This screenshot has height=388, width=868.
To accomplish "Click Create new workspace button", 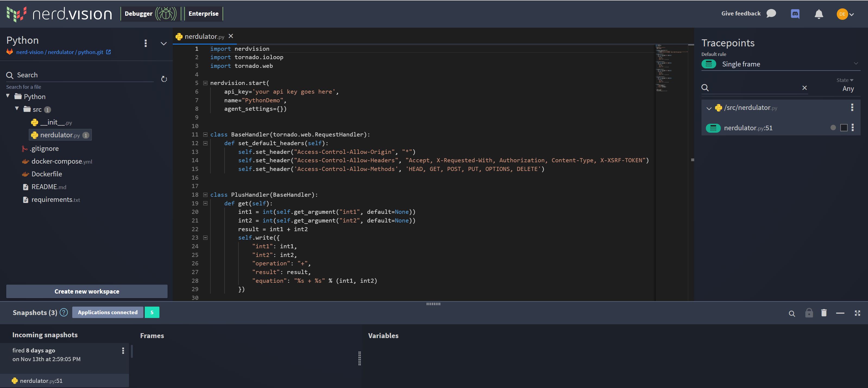I will (87, 291).
